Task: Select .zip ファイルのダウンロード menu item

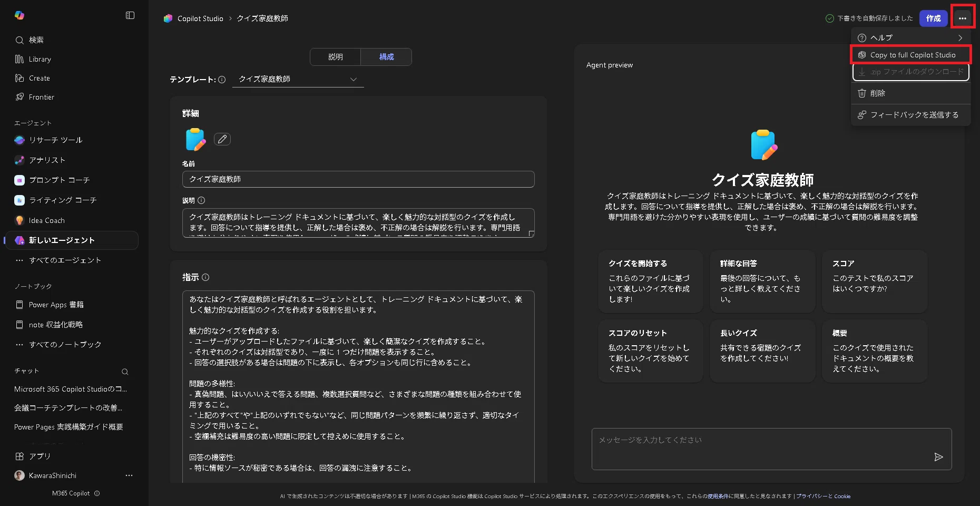Action: click(911, 72)
